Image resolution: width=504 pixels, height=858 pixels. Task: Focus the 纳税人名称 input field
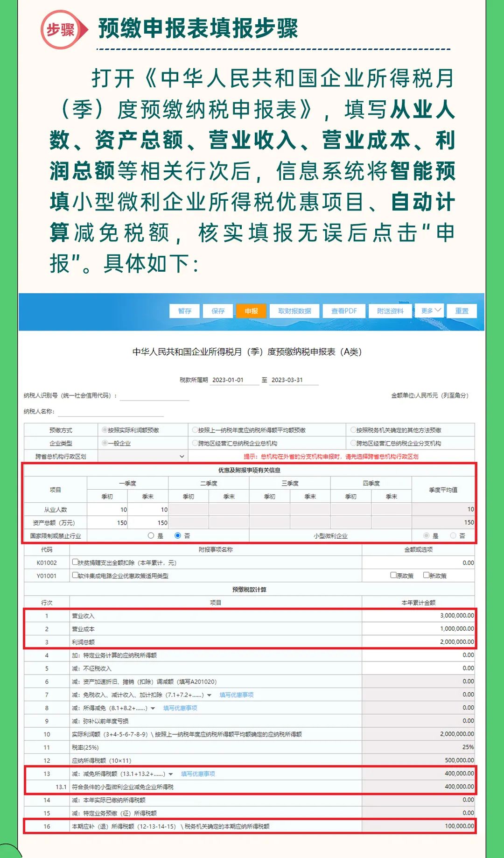(111, 412)
